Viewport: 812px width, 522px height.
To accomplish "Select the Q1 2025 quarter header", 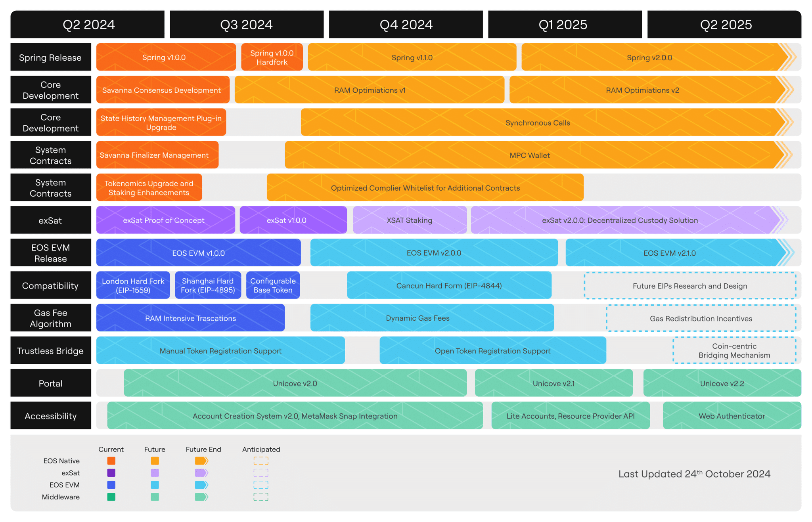I will (565, 25).
